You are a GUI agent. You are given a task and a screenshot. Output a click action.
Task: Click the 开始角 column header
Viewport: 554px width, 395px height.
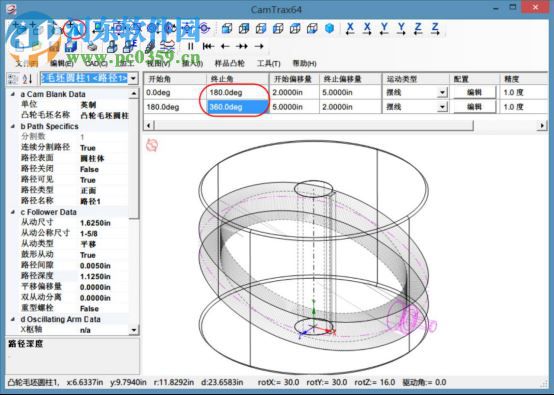tap(175, 79)
